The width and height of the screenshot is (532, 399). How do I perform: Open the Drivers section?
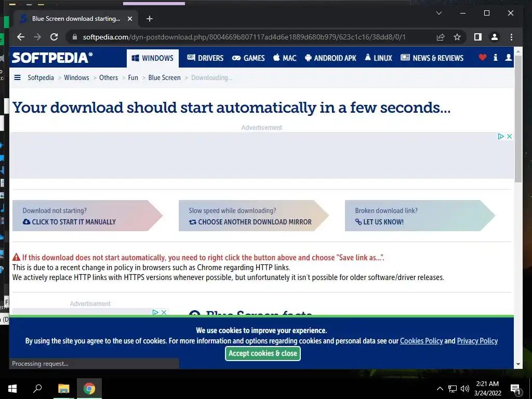pos(205,58)
